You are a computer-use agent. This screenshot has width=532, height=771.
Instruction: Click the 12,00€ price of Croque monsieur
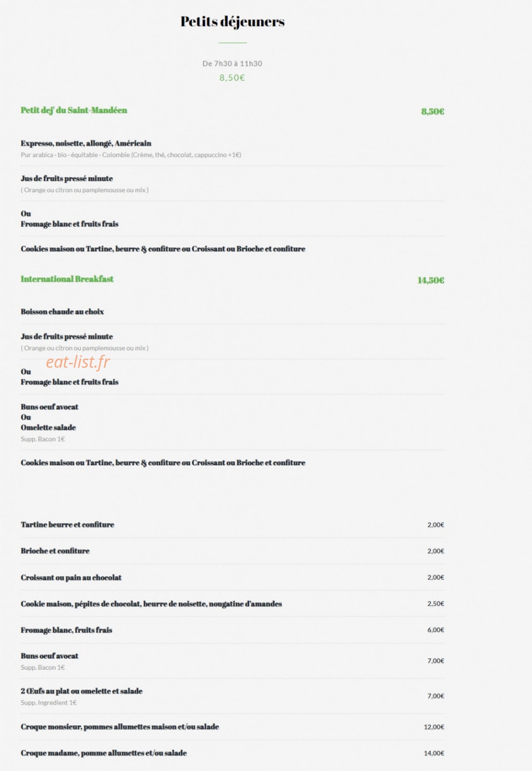point(434,727)
